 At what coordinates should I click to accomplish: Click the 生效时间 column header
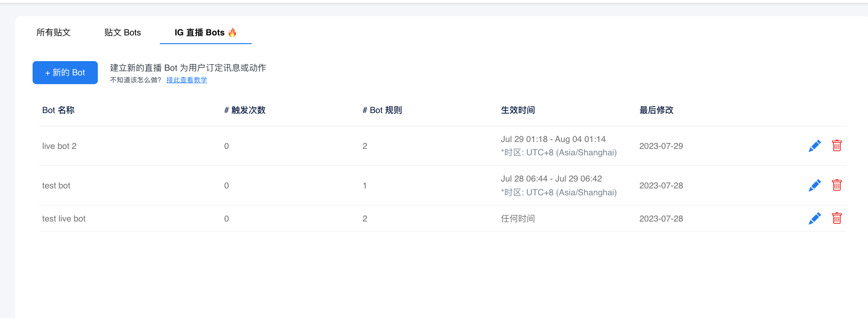coord(518,110)
